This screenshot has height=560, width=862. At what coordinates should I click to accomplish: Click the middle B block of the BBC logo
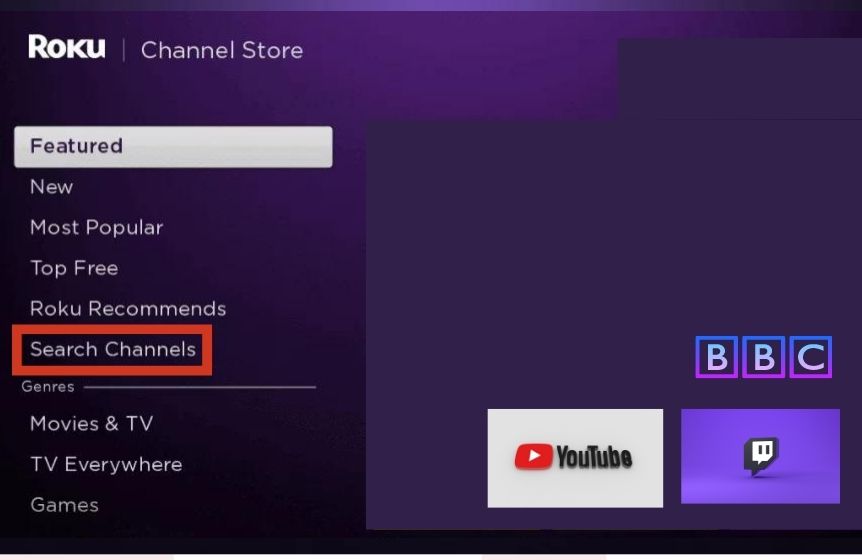[x=764, y=357]
